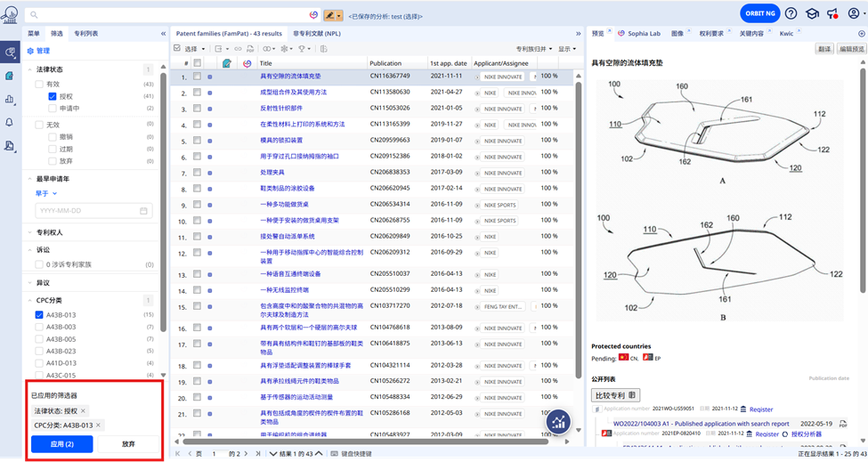
Task: Open the search sidebar icon
Action: pos(10,53)
